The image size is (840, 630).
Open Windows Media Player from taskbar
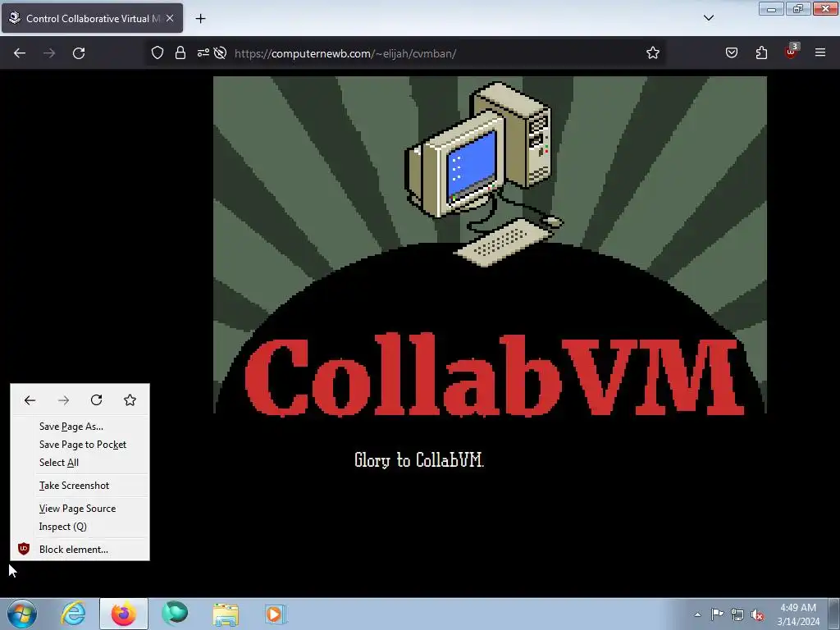[x=276, y=614]
